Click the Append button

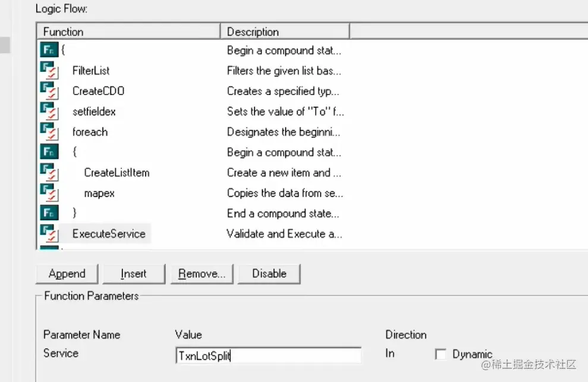(x=67, y=274)
